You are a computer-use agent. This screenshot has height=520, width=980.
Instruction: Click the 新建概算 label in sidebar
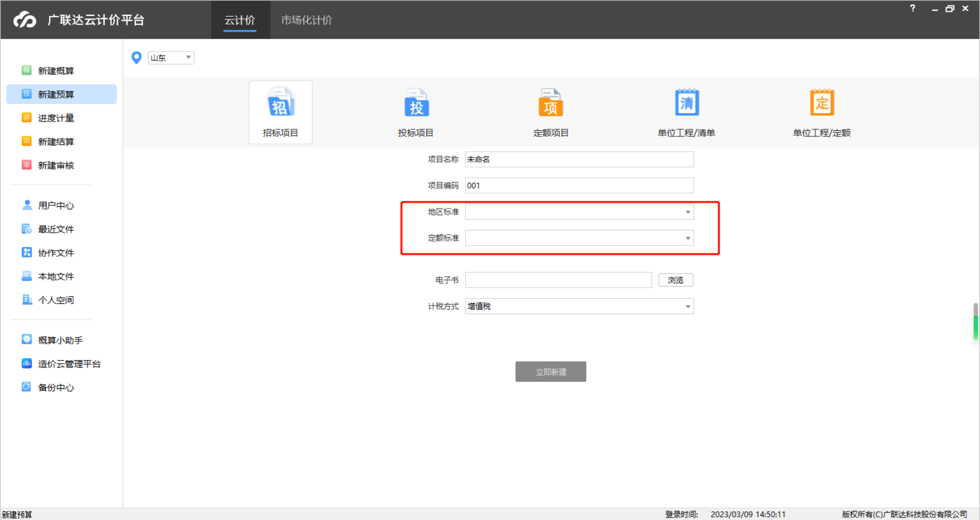[56, 70]
